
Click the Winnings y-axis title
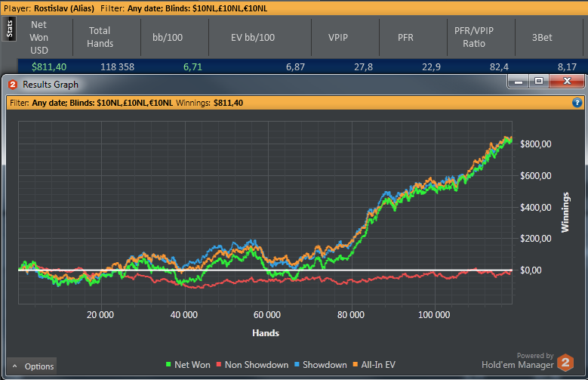point(565,212)
